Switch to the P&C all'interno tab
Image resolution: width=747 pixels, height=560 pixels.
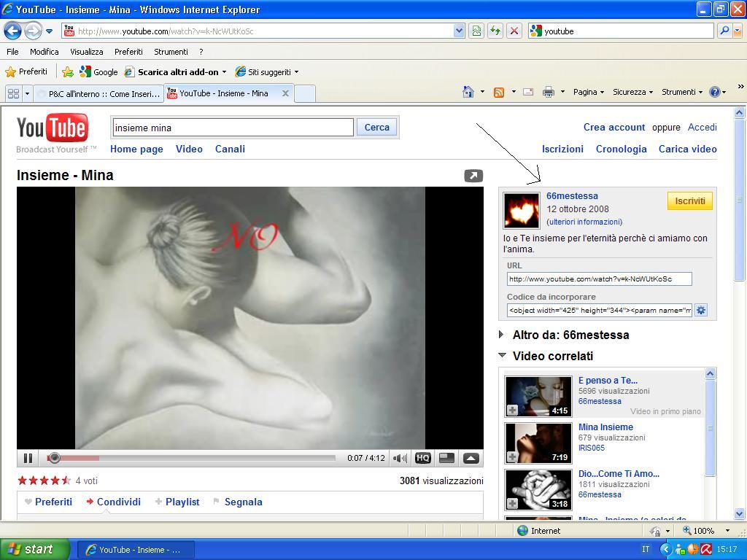point(99,94)
